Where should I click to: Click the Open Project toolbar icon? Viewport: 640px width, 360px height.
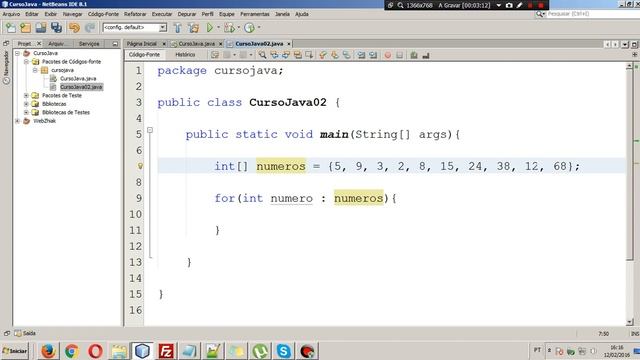(x=41, y=28)
